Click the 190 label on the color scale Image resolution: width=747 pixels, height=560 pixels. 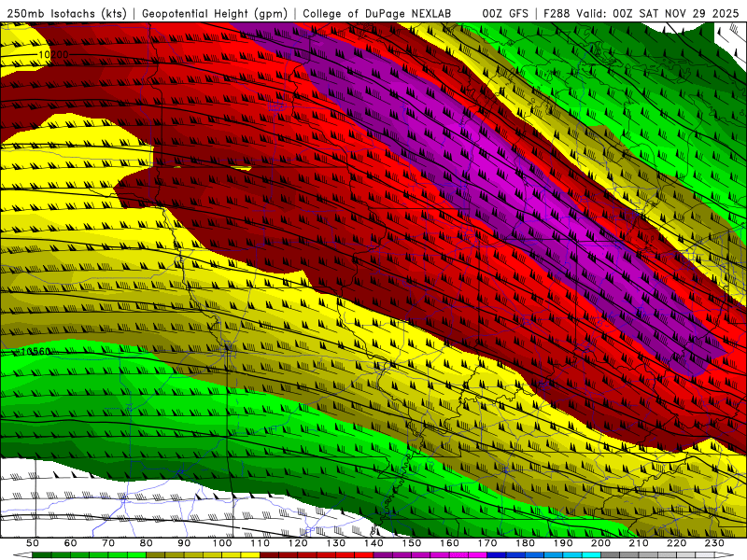pos(563,543)
